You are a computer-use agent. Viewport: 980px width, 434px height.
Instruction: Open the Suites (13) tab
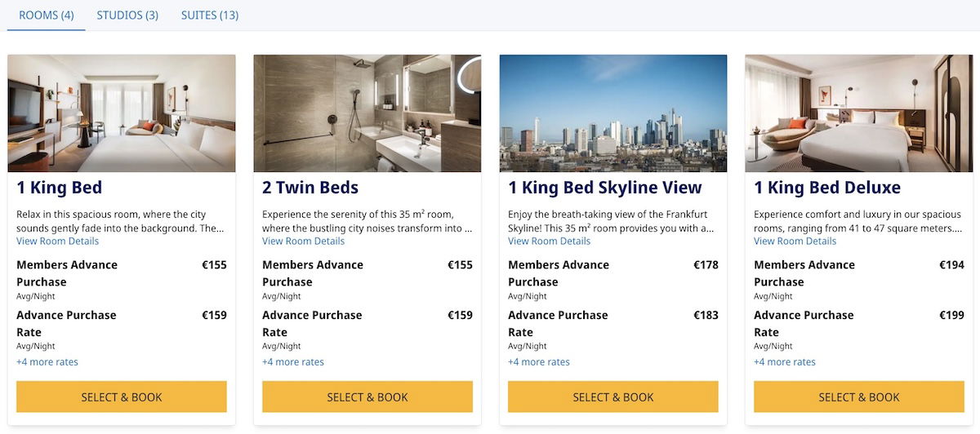pos(210,15)
